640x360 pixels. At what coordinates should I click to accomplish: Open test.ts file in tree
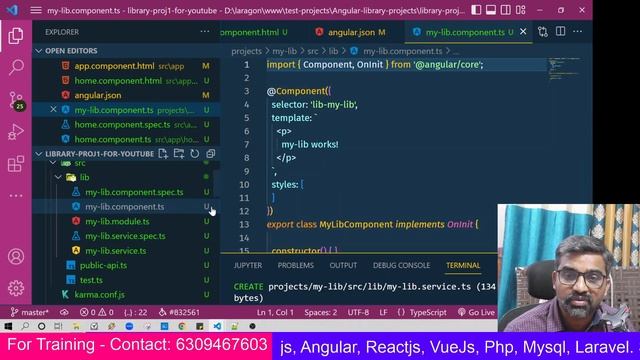coord(126,280)
